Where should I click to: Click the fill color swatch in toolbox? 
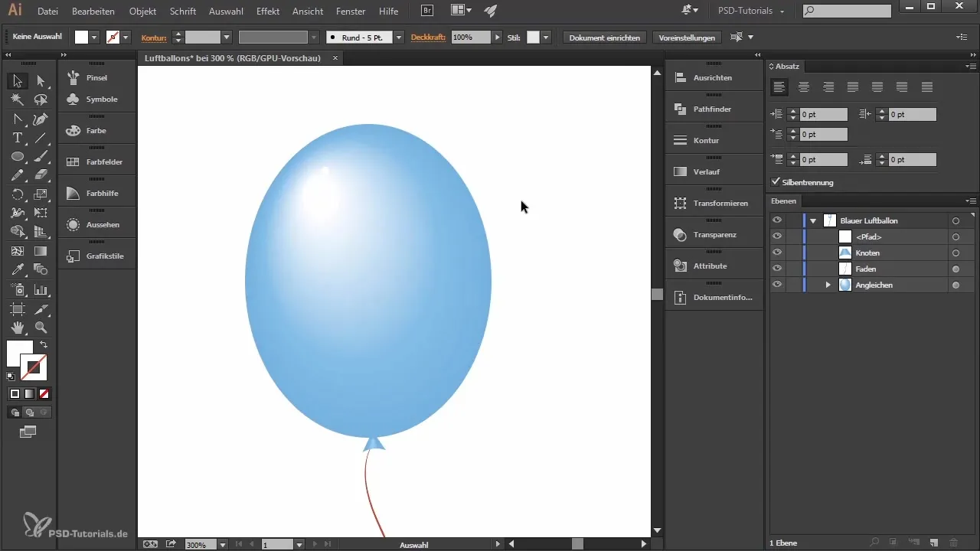pyautogui.click(x=19, y=354)
